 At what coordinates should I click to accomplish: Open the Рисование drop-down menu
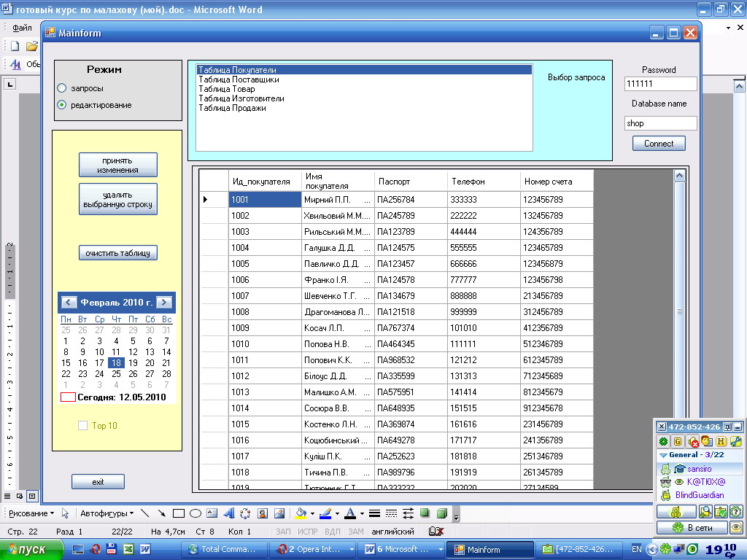31,513
